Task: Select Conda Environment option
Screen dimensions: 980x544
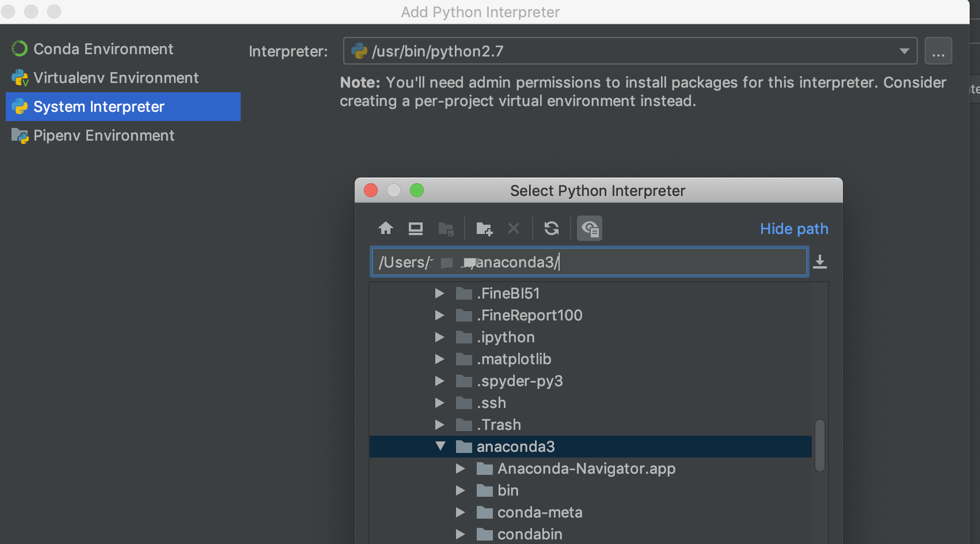Action: coord(123,49)
